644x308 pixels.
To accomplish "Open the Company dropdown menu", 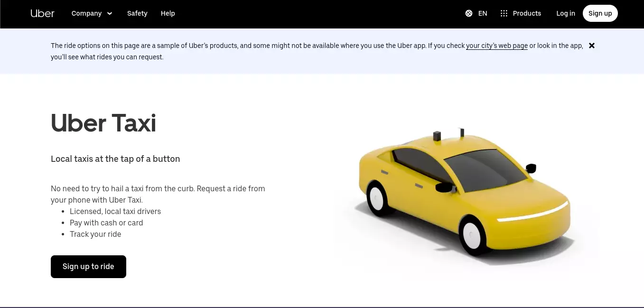I will (92, 13).
